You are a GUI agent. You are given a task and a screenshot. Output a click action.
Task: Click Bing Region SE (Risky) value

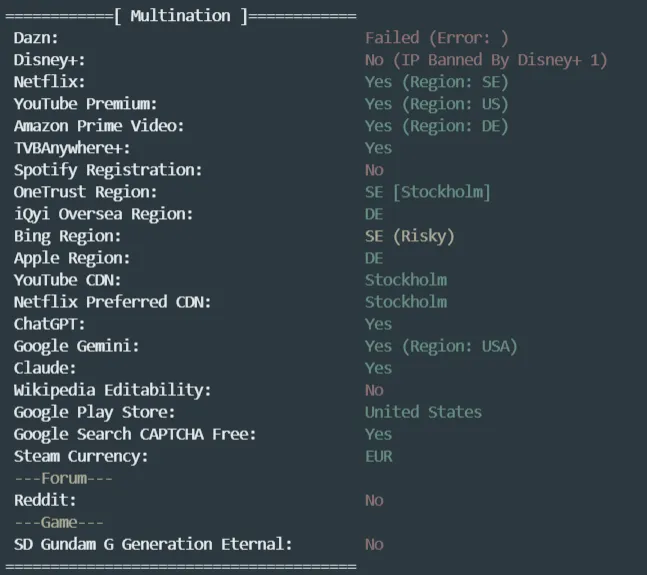click(409, 236)
